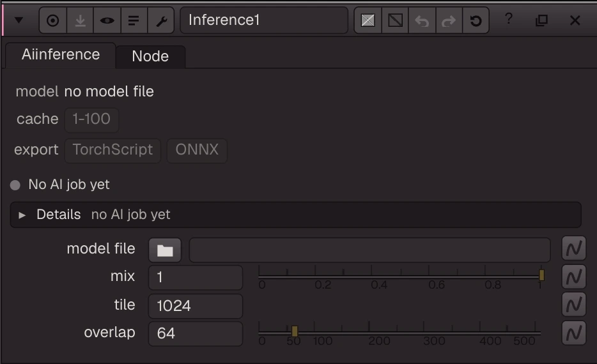The image size is (597, 364).
Task: Click the crossed-box icon next to name field
Action: pos(368,20)
